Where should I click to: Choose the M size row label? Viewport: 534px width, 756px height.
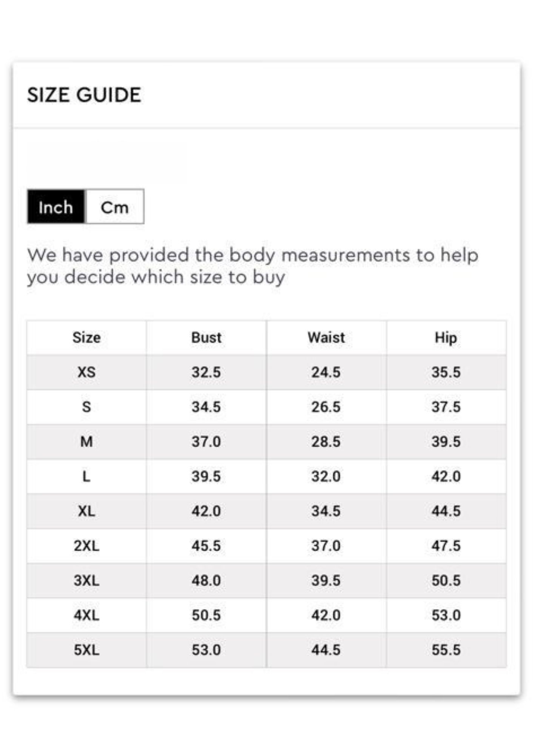pos(86,442)
